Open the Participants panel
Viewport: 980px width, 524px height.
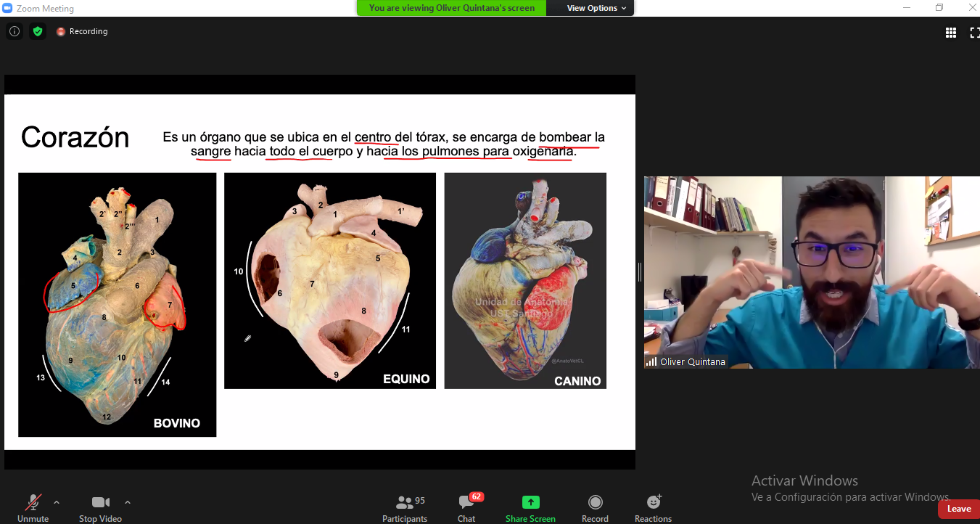click(405, 507)
